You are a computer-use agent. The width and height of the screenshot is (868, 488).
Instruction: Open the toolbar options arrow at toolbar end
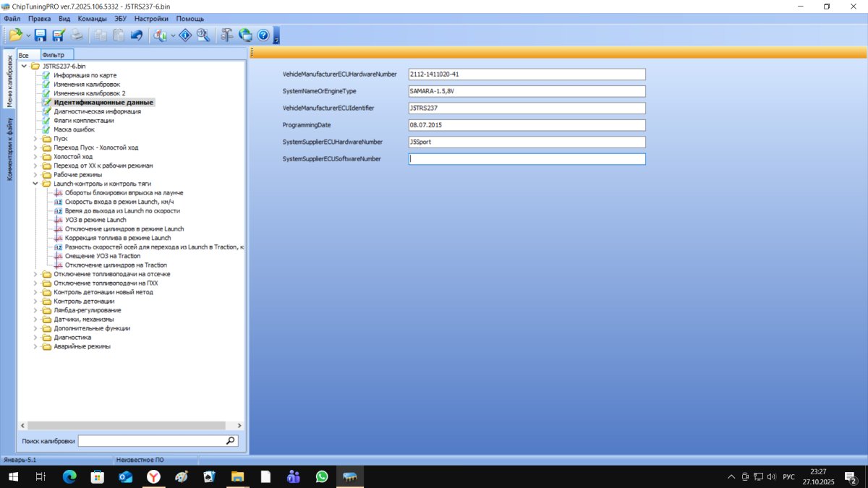click(276, 36)
